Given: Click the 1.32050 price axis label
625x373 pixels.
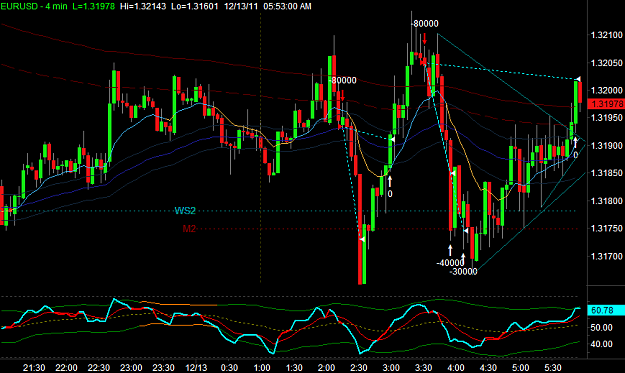Looking at the screenshot, I should pos(607,63).
